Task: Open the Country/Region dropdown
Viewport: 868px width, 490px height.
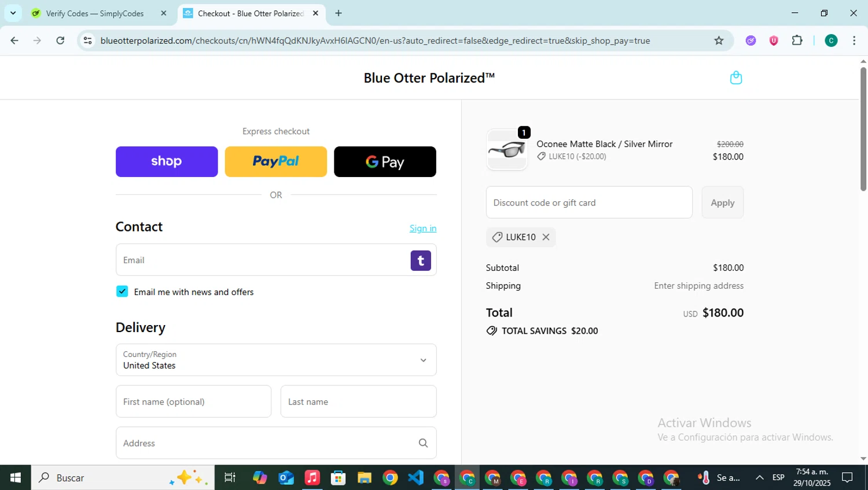Action: (276, 360)
